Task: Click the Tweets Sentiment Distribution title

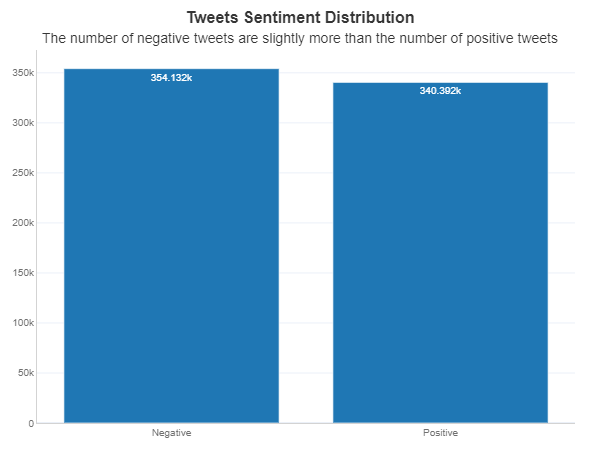Action: 300,18
